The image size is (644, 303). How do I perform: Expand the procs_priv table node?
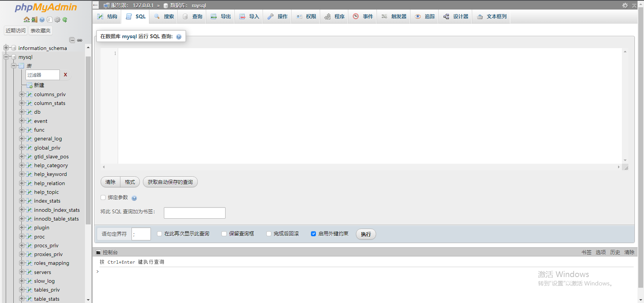click(x=22, y=245)
